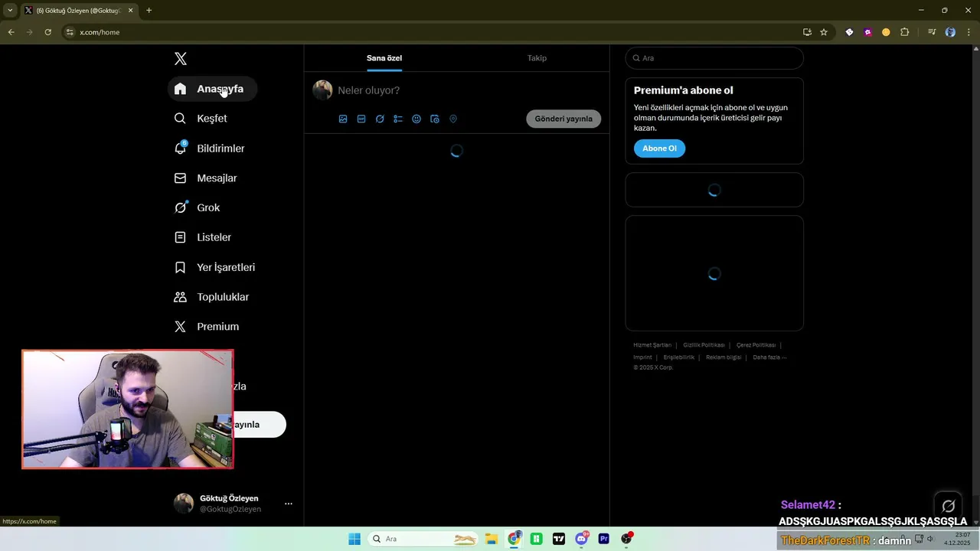Click browser back arrow

(11, 32)
